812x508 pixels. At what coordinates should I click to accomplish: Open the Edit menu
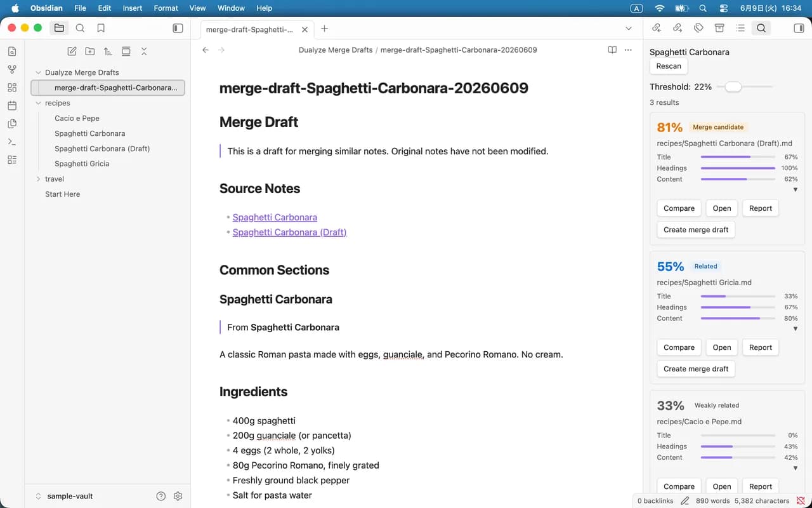[x=105, y=8]
